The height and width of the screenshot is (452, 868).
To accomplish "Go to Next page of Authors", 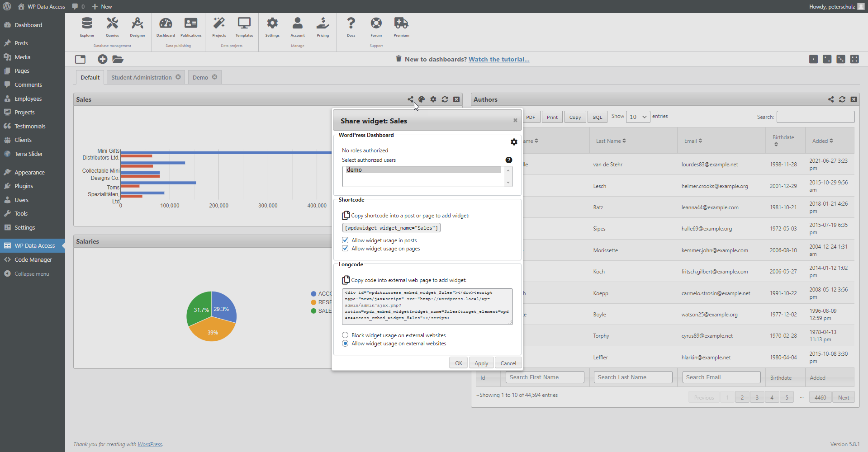I will coord(844,397).
